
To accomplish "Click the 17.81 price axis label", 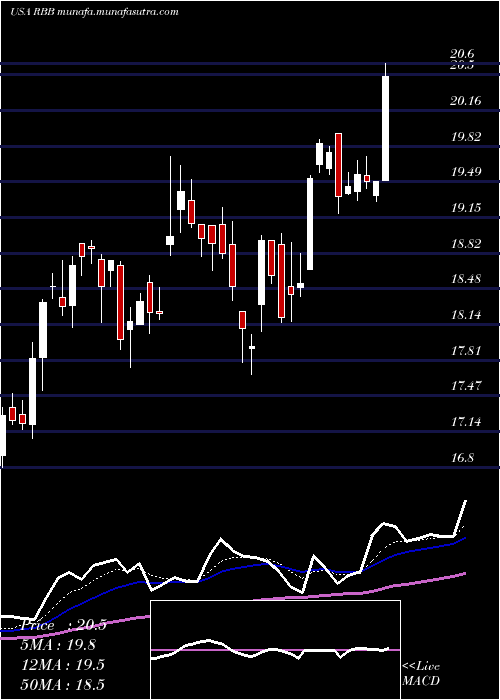I will point(466,350).
